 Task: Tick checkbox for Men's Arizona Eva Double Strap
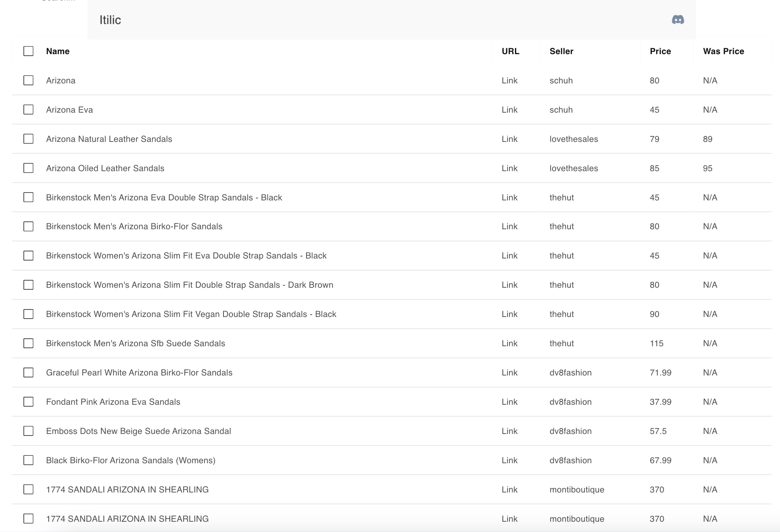coord(28,197)
